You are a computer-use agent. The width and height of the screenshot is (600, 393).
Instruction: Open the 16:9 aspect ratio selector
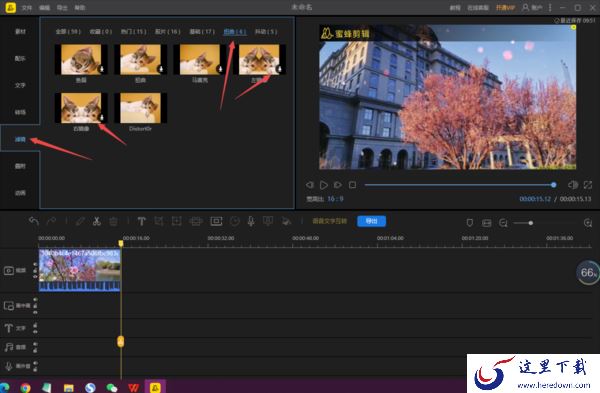336,199
